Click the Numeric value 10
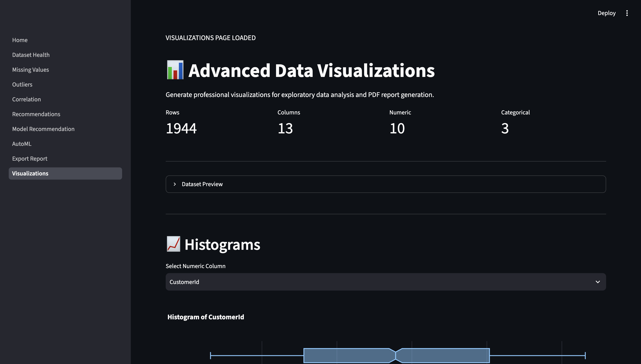Image resolution: width=641 pixels, height=364 pixels. click(397, 129)
